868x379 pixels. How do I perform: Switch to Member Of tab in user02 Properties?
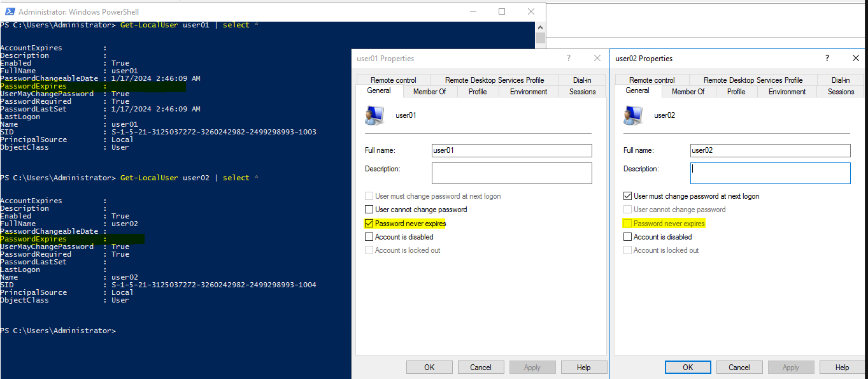pyautogui.click(x=688, y=92)
